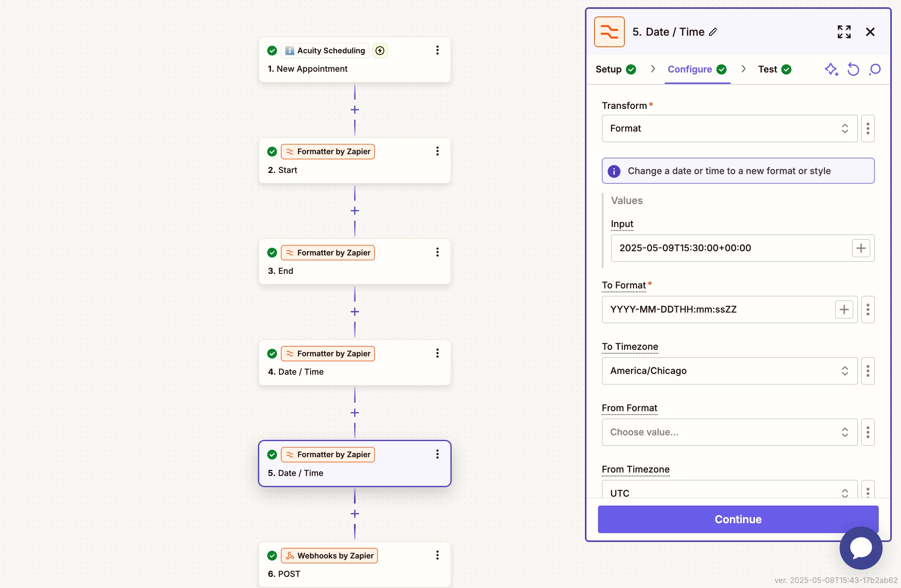Viewport: 901px width, 588px height.
Task: Insert data with the plus in Input field
Action: point(861,248)
